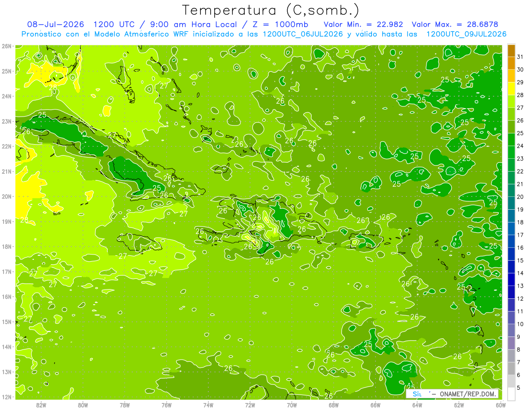The height and width of the screenshot is (411, 532).
Task: Click the 72W longitude axis label
Action: point(250,405)
